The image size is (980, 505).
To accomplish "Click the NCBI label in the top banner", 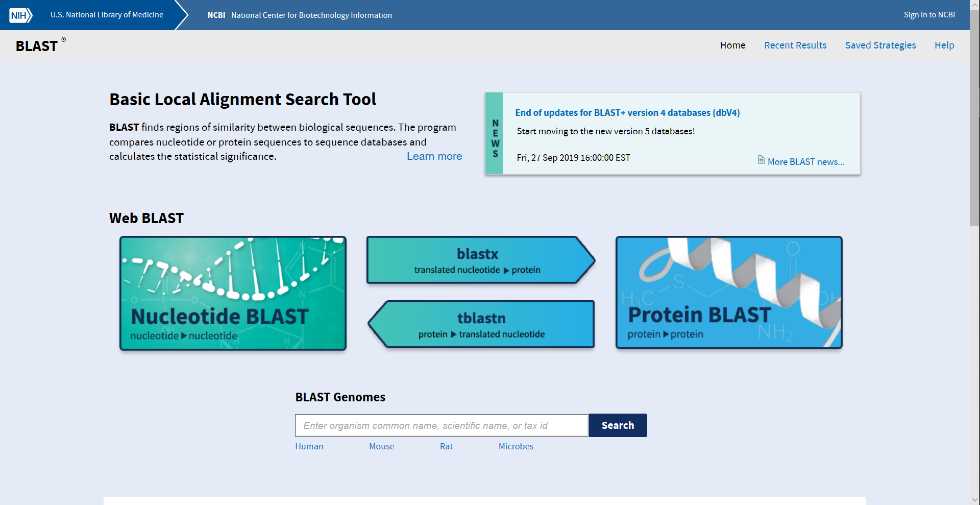I will click(x=216, y=15).
